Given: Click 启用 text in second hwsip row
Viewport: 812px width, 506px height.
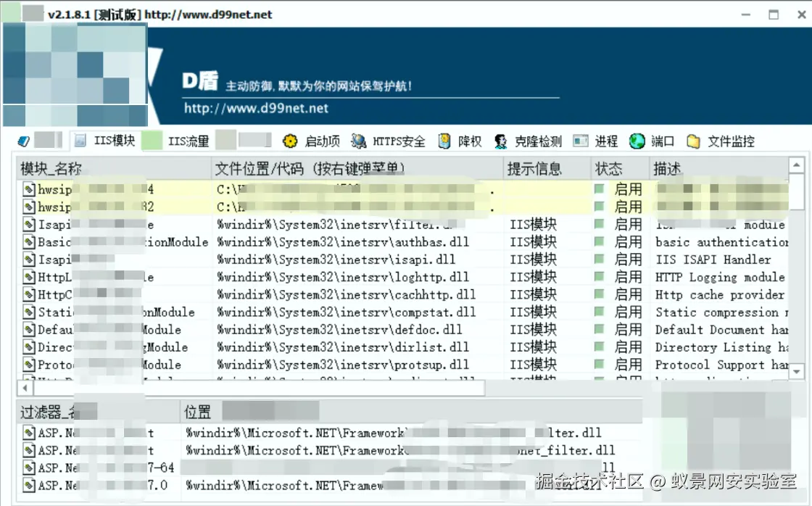Looking at the screenshot, I should tap(628, 207).
